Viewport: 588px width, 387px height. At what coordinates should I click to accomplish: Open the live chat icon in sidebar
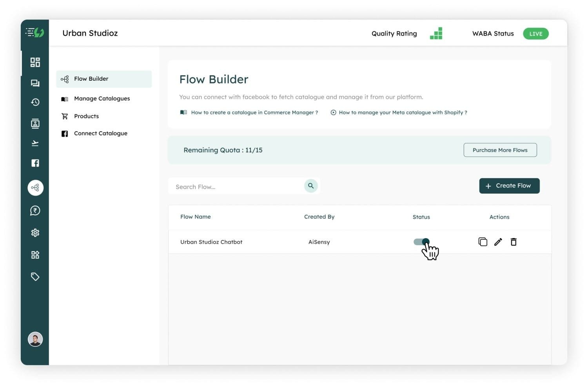(35, 83)
